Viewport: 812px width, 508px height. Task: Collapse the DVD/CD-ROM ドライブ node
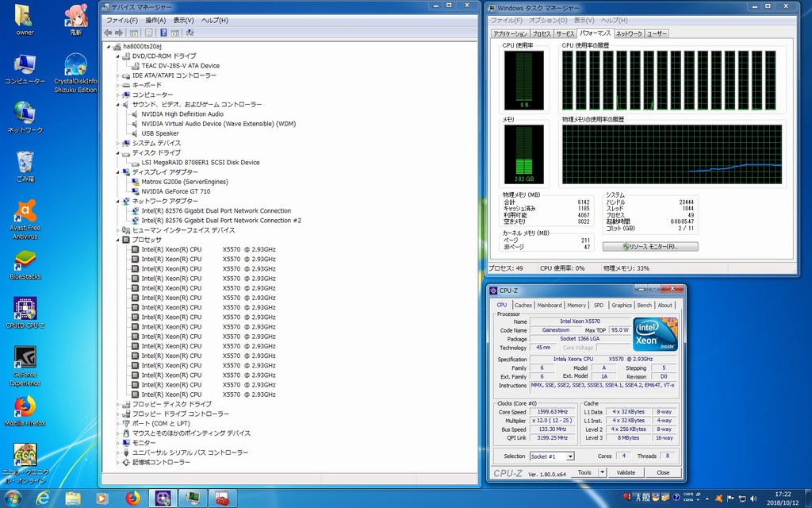(117, 56)
